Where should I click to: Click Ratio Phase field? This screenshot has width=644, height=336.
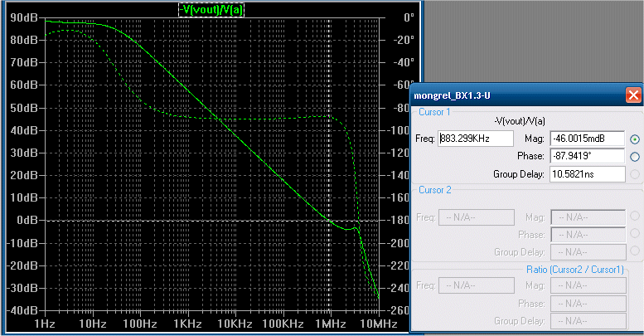pos(588,304)
